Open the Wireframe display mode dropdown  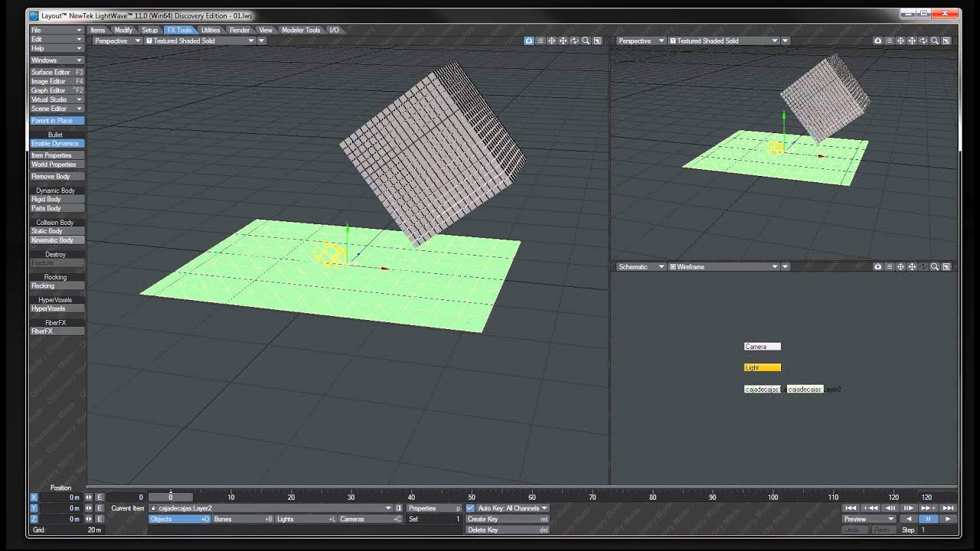tap(724, 267)
